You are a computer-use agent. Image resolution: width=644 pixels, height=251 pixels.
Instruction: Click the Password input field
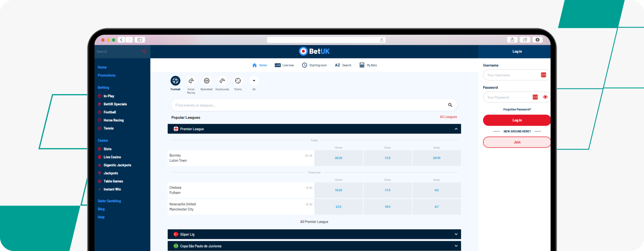(516, 97)
